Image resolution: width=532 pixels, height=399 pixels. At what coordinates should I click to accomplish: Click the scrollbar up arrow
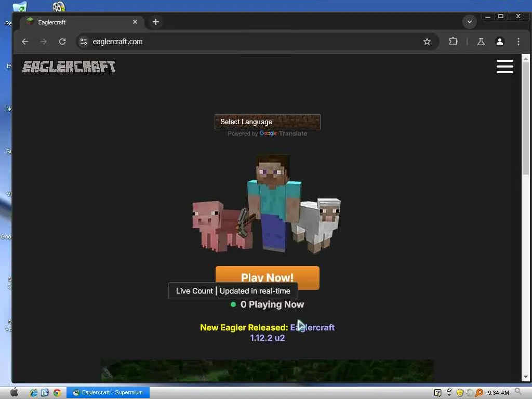(x=526, y=59)
